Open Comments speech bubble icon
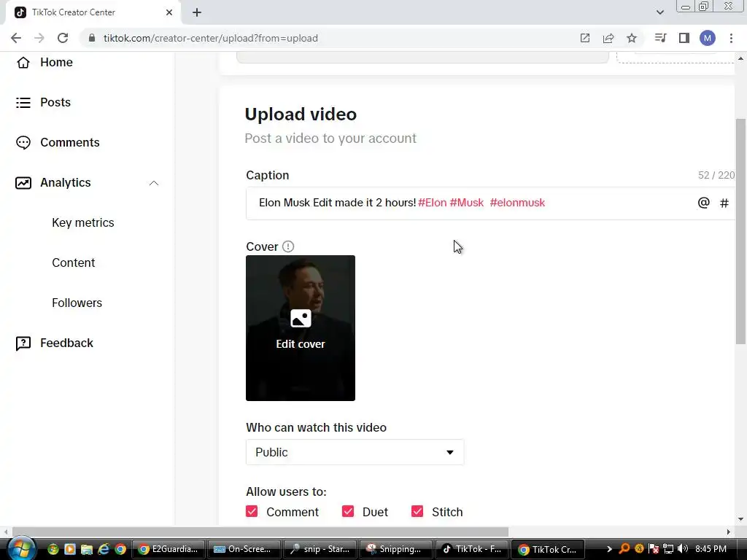747x560 pixels. pos(23,142)
